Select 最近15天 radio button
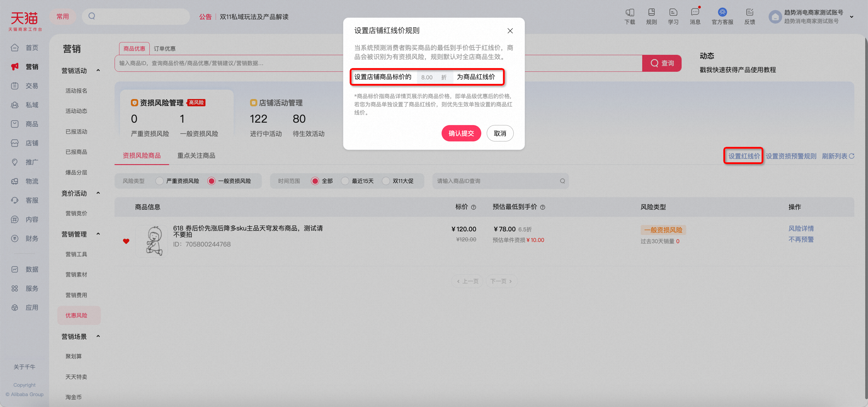The width and height of the screenshot is (868, 407). click(345, 181)
